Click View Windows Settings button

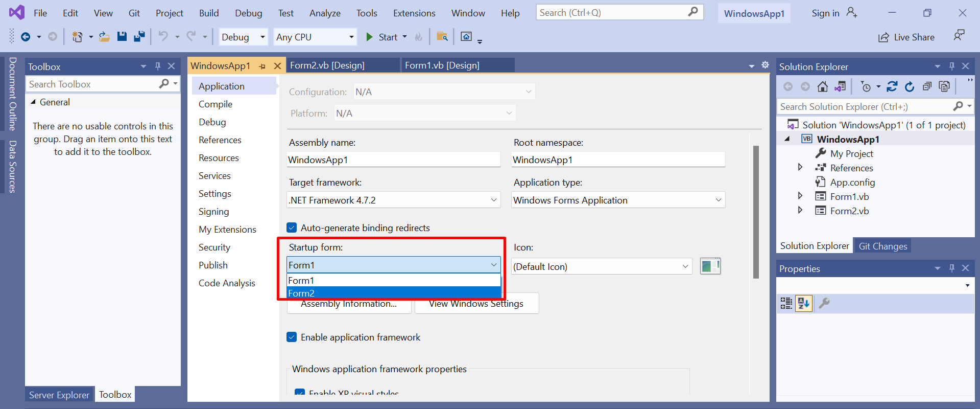[476, 304]
